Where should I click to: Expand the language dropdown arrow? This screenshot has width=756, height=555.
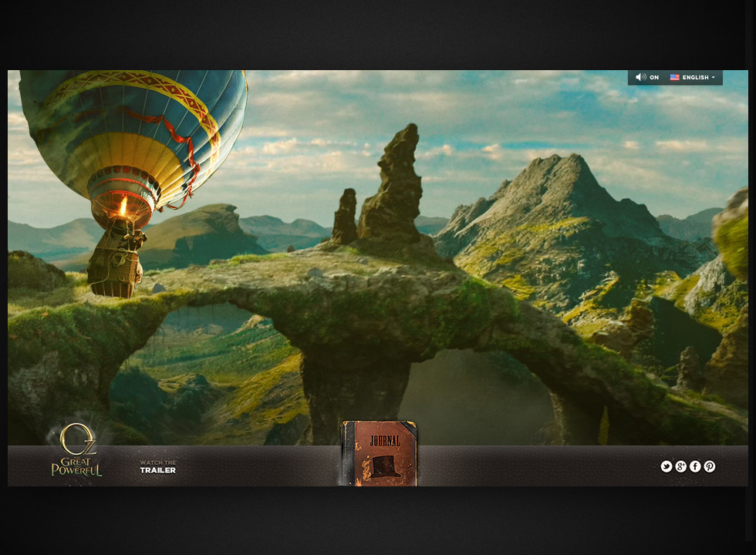[x=714, y=78]
